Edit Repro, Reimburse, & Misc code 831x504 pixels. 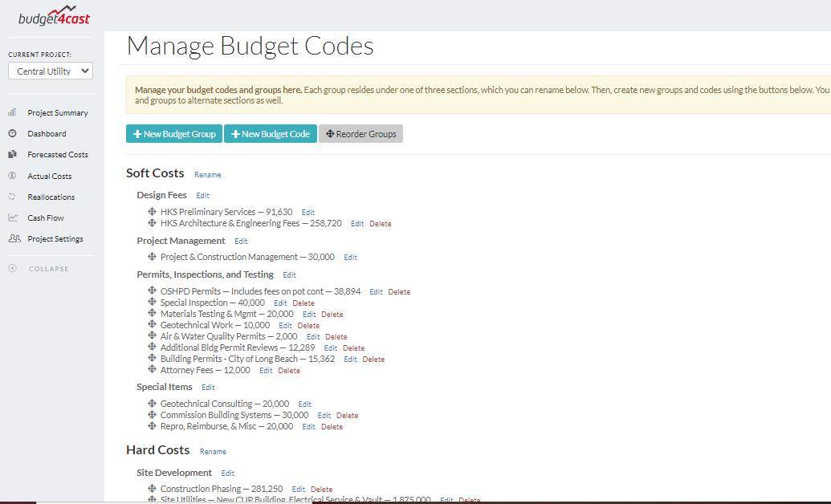click(x=309, y=427)
